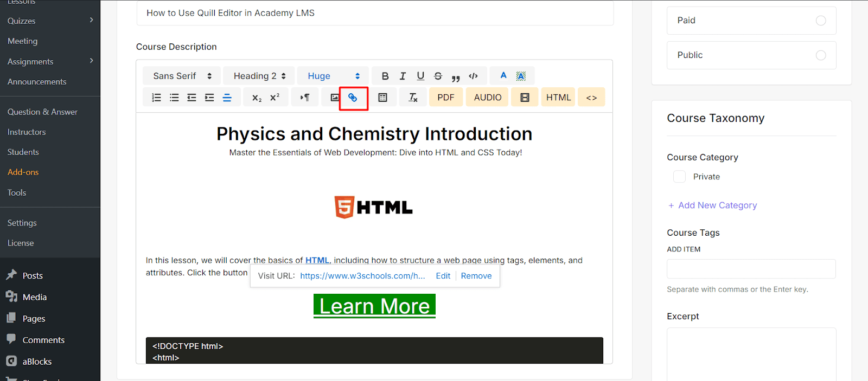Insert a table using the toolbar icon
The width and height of the screenshot is (868, 381).
[383, 97]
